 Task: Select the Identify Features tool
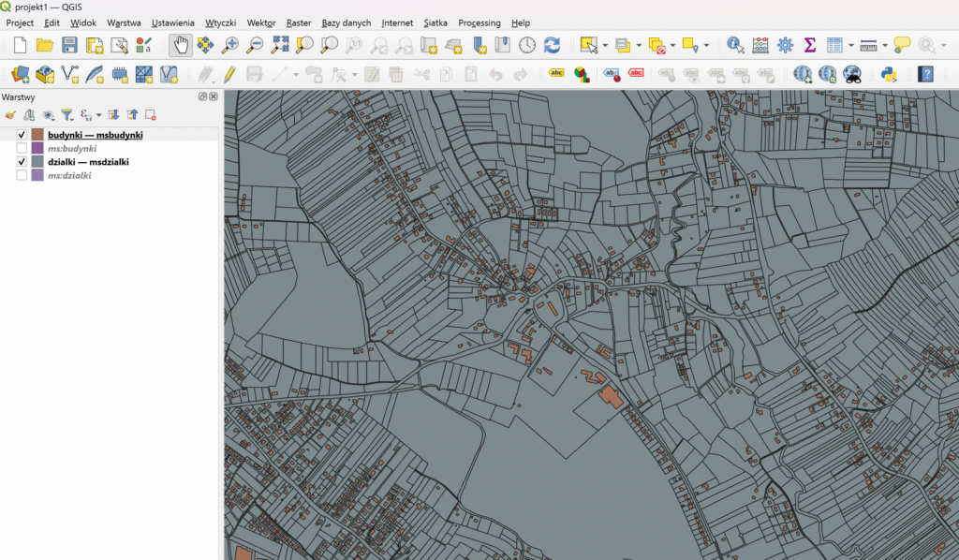[735, 44]
